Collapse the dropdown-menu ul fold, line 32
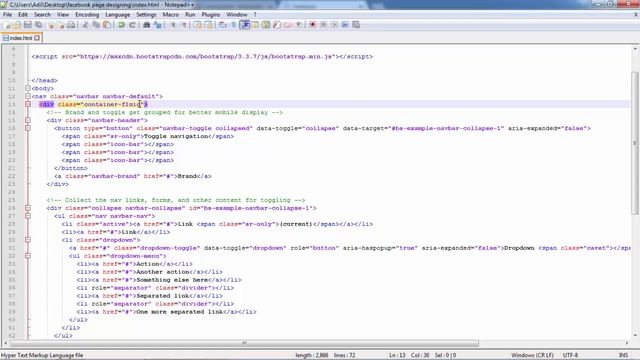640x360 pixels. (28, 256)
